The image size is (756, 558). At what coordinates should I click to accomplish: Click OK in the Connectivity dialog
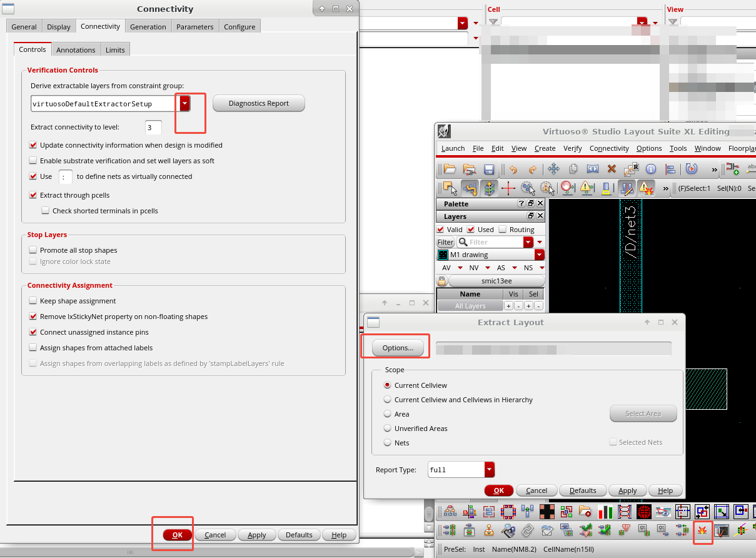tap(178, 535)
